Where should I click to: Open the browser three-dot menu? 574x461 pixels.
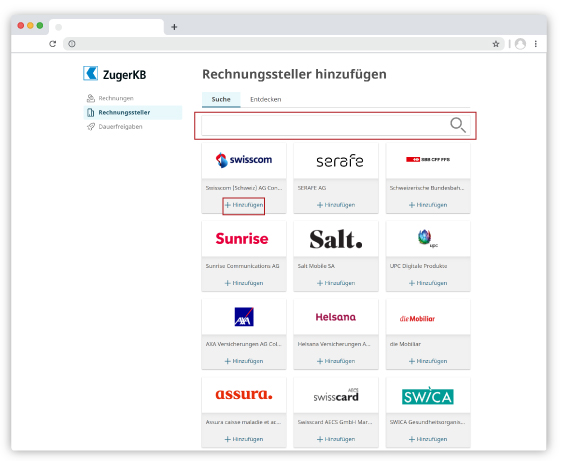point(536,44)
